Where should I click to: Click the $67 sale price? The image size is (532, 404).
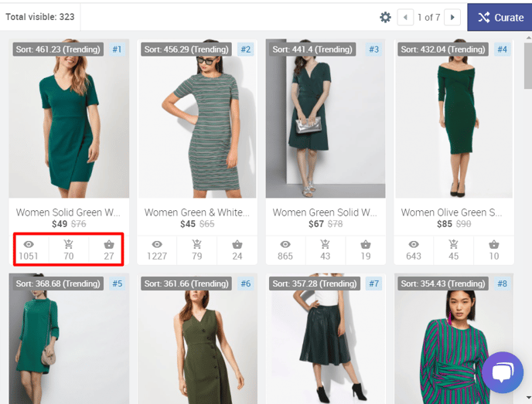tap(315, 224)
